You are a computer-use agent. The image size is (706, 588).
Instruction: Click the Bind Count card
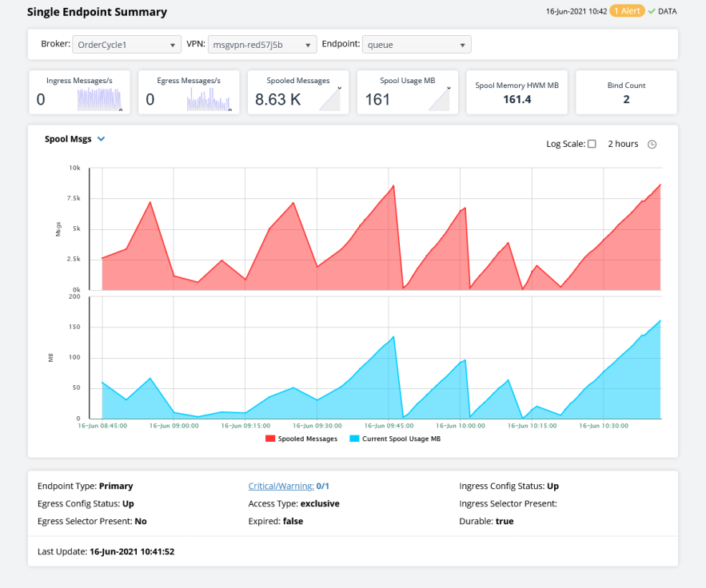[x=626, y=93]
